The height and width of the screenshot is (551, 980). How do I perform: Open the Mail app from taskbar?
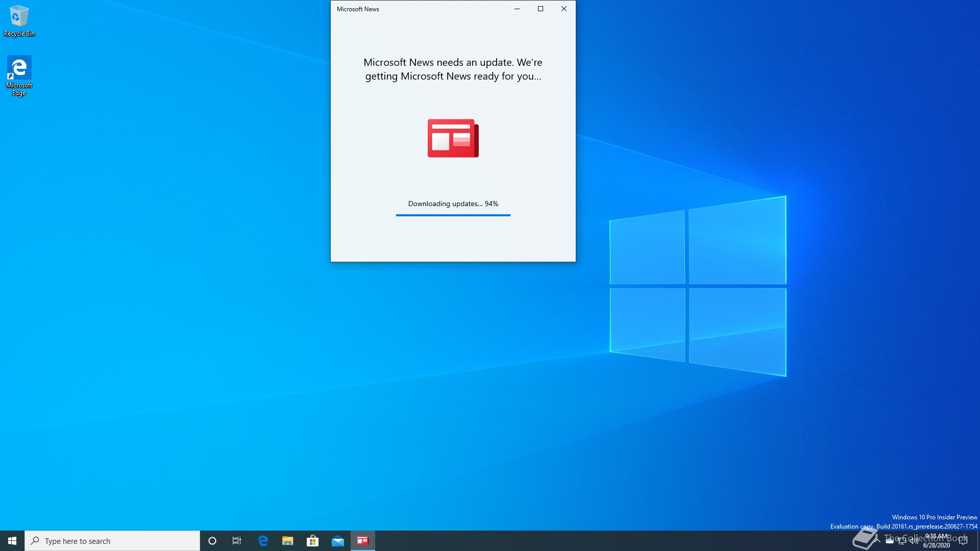click(x=337, y=541)
